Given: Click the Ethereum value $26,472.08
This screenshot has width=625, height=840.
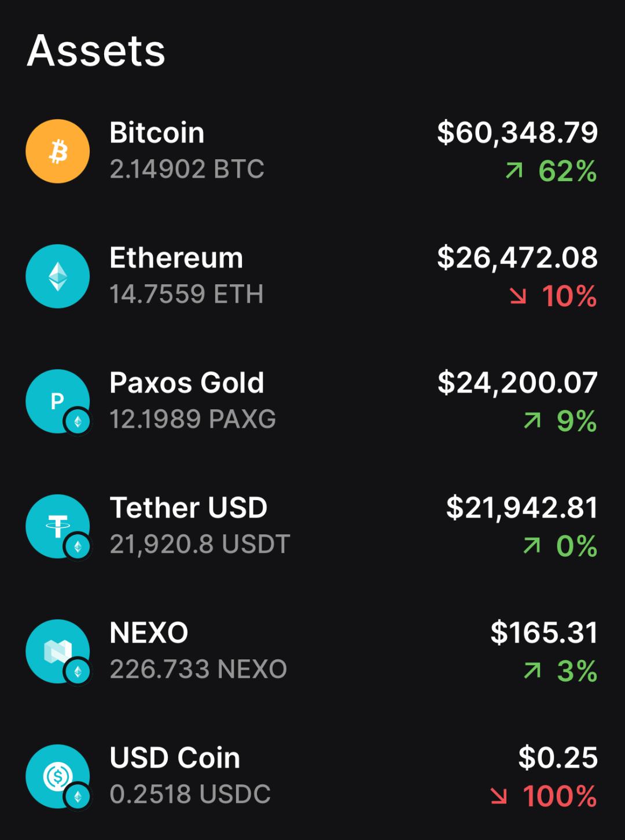Looking at the screenshot, I should point(517,258).
